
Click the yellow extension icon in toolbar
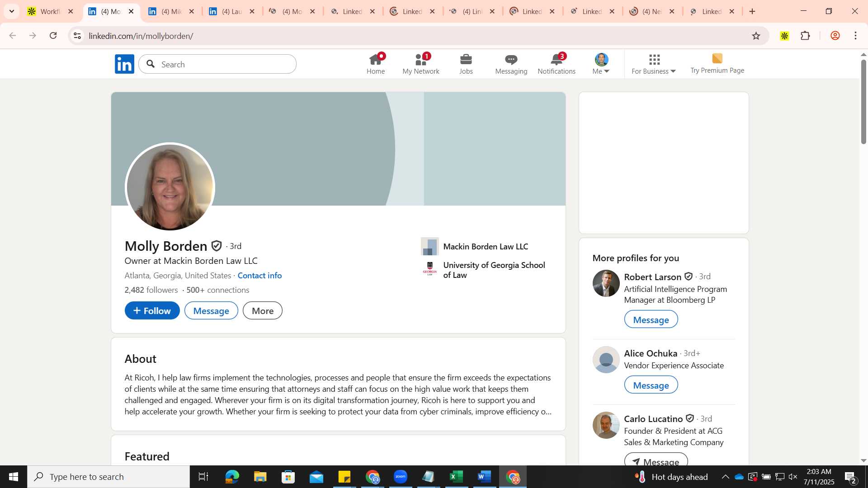click(x=784, y=36)
